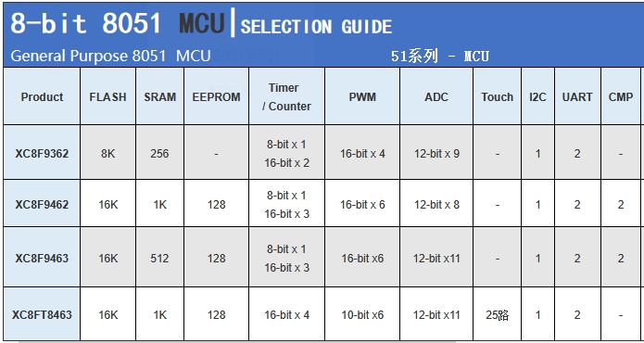Select the SRAM column header
This screenshot has height=343, width=644.
(x=159, y=97)
